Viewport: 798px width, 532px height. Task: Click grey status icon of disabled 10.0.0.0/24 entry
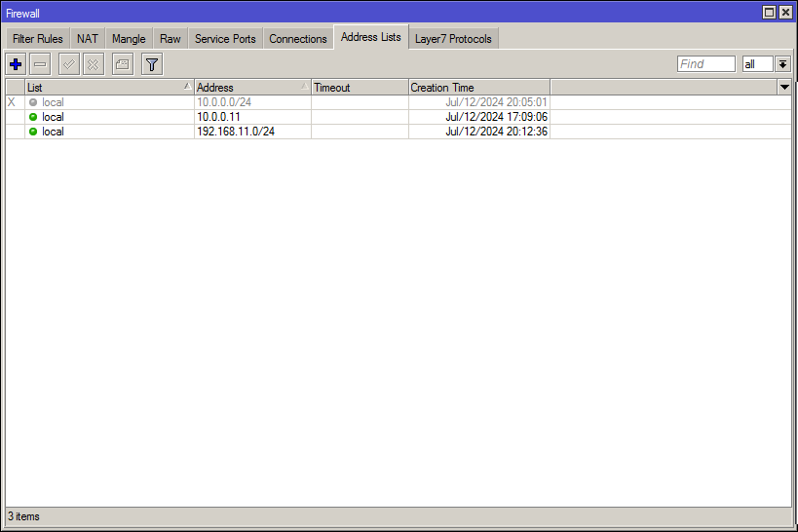tap(33, 102)
